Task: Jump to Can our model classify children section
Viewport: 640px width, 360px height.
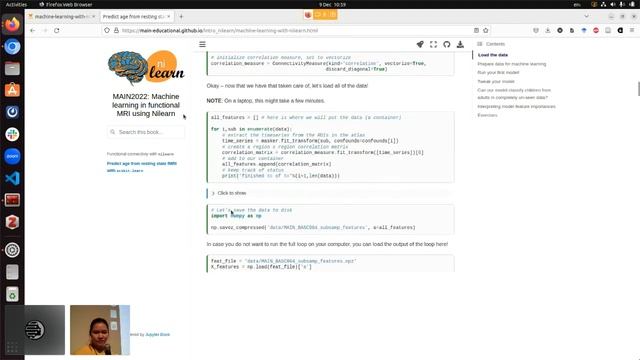Action: click(514, 93)
